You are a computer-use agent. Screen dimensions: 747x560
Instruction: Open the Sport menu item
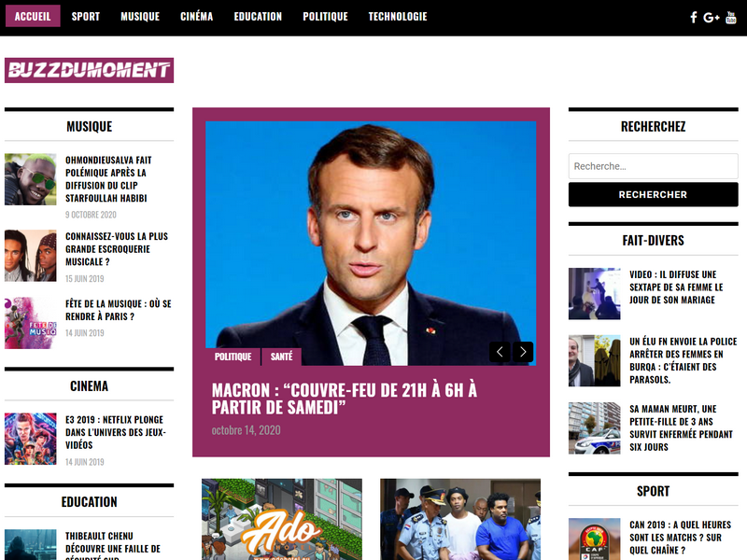[86, 16]
